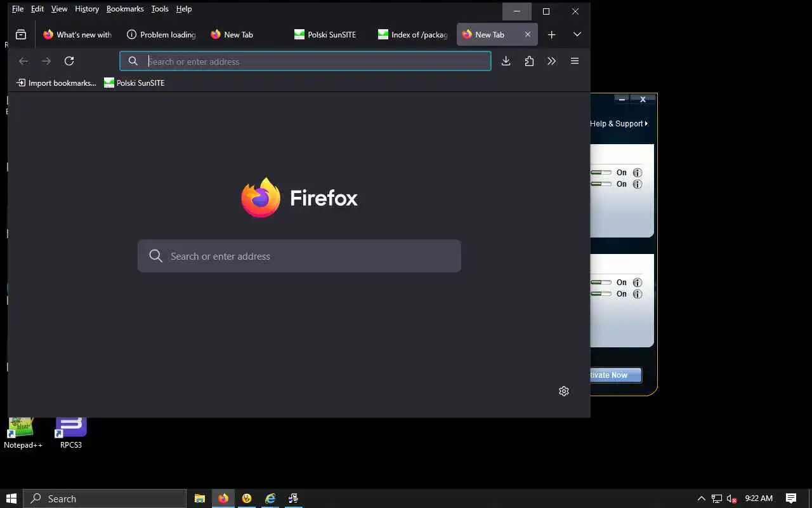Click info icon beside second lower On switch
812x508 pixels.
638,294
